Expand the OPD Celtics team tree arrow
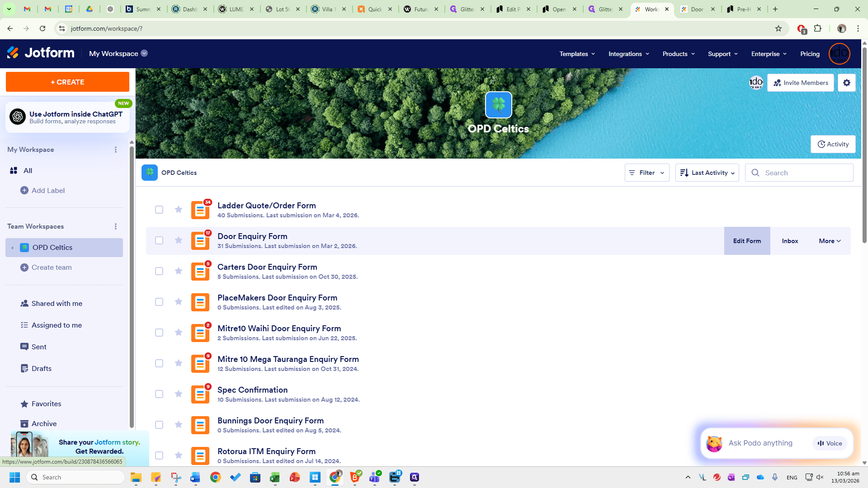868x488 pixels. [12, 248]
